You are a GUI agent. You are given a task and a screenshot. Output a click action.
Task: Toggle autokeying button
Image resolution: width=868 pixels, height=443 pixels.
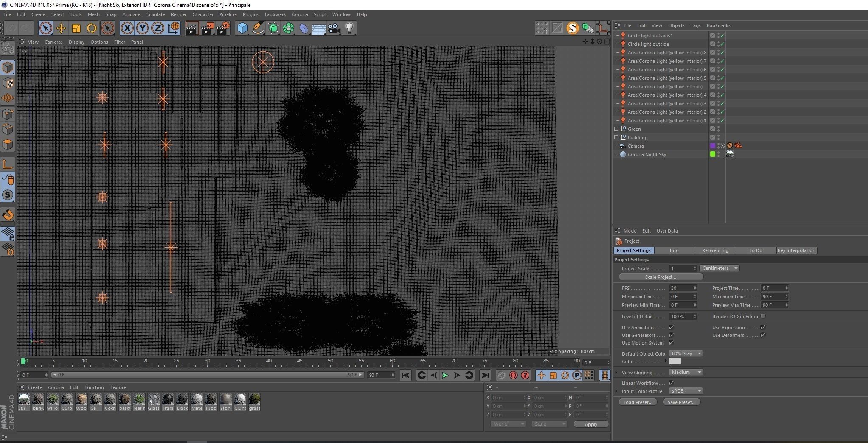coord(513,375)
